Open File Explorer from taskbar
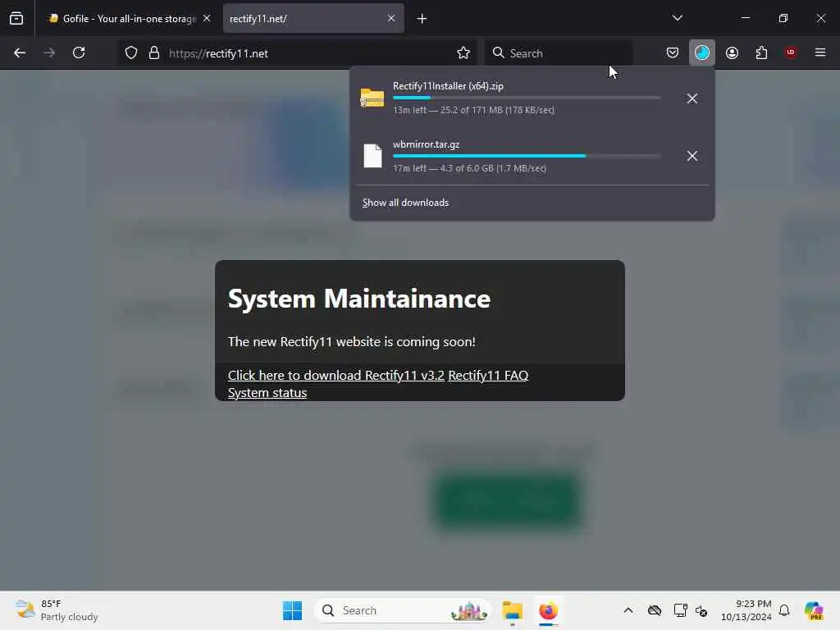The image size is (840, 630). coord(513,610)
